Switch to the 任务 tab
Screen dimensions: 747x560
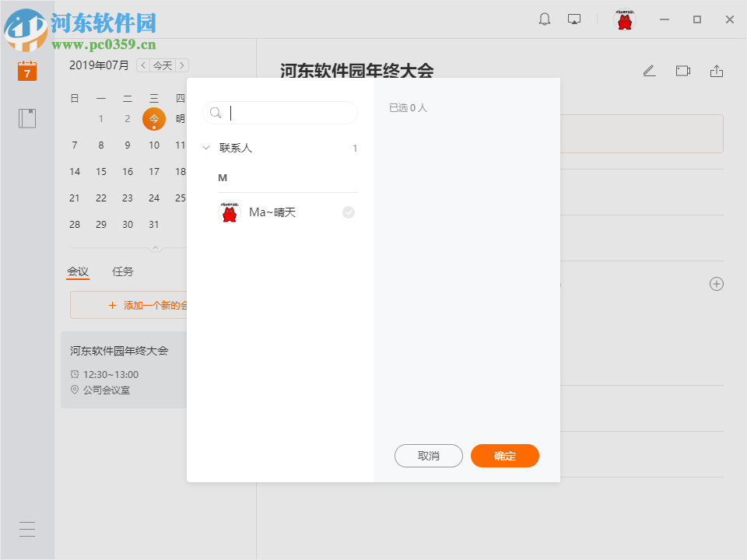pos(121,271)
